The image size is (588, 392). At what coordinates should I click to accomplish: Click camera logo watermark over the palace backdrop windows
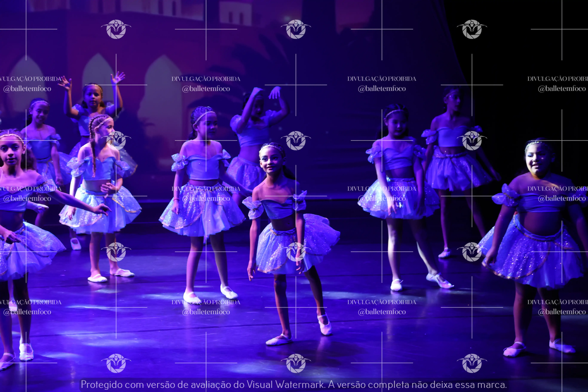pyautogui.click(x=116, y=29)
